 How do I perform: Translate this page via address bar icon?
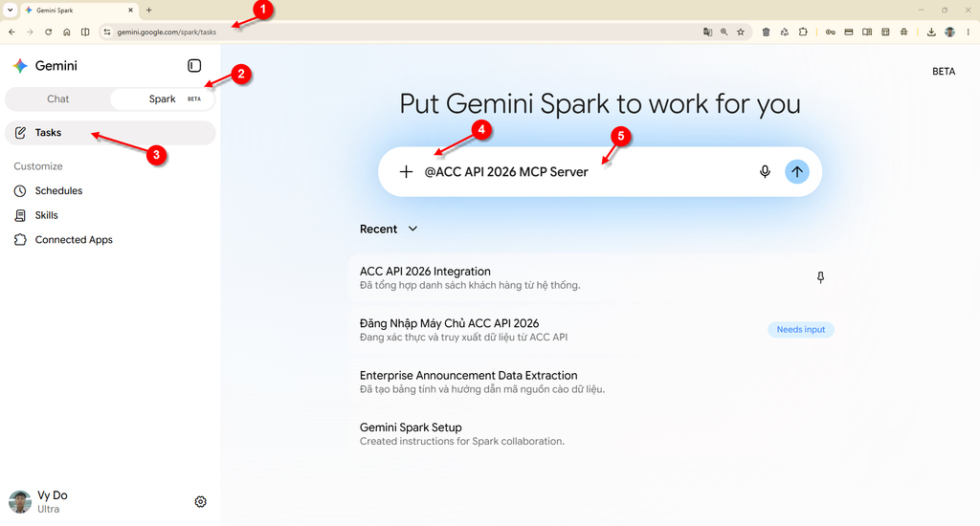(x=707, y=32)
